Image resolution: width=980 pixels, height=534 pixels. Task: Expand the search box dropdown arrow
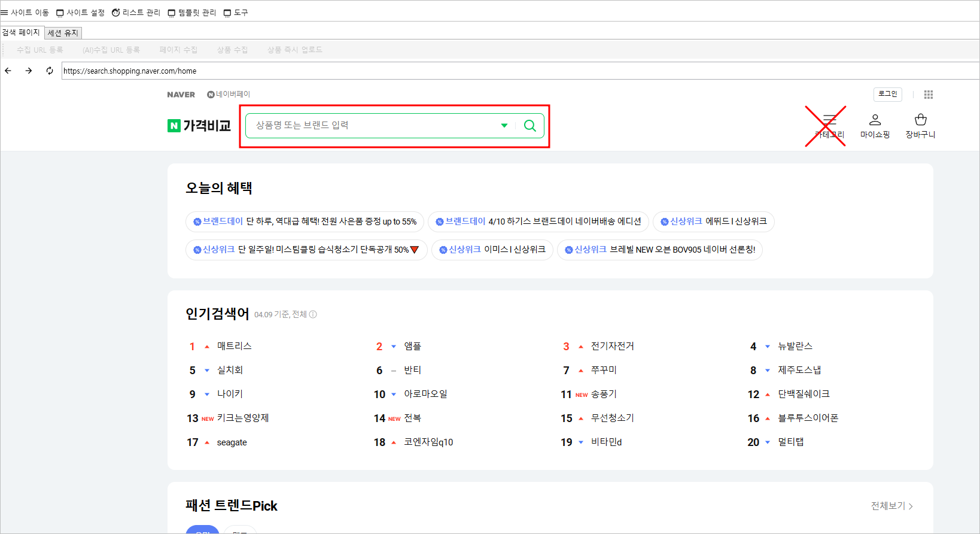click(504, 125)
